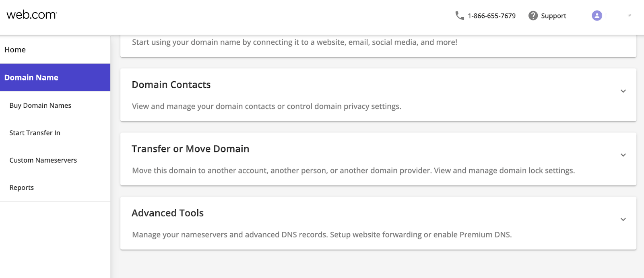Expand the Advanced Tools chevron
The height and width of the screenshot is (278, 644).
pos(623,219)
